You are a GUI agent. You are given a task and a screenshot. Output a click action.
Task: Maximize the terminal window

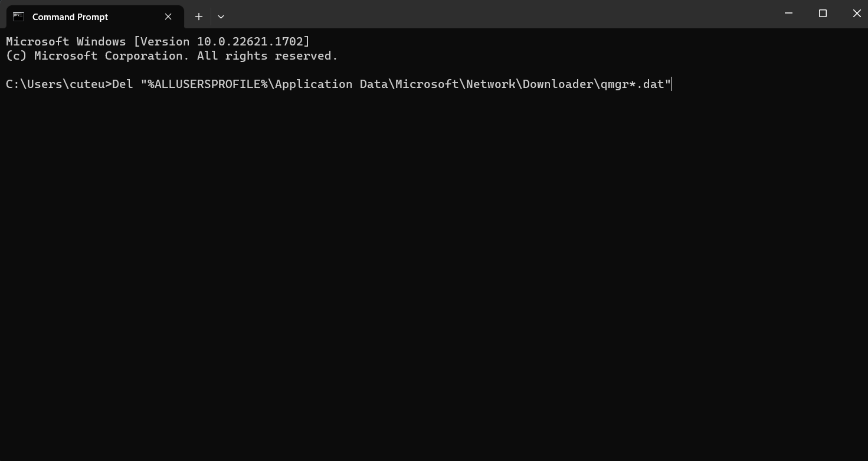(823, 13)
